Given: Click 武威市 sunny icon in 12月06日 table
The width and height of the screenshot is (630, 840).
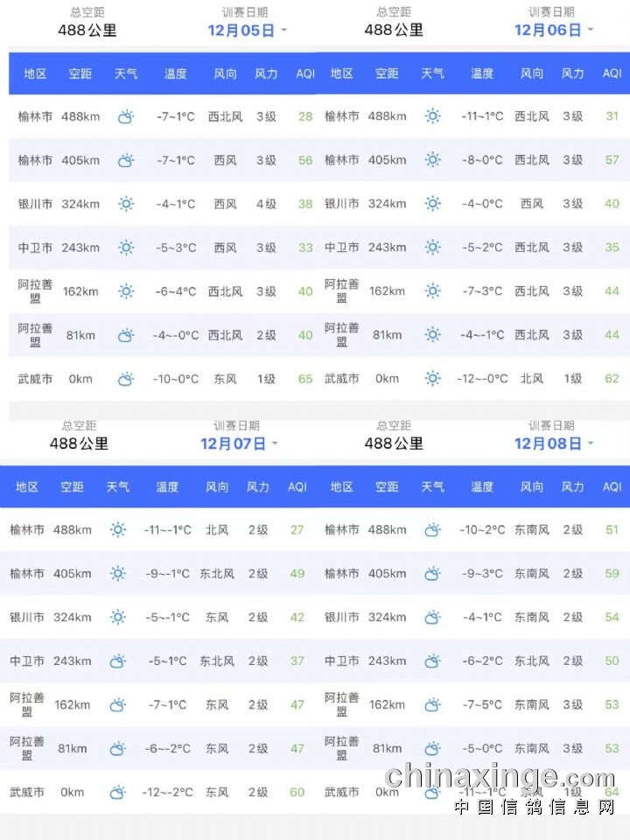Looking at the screenshot, I should (x=432, y=379).
